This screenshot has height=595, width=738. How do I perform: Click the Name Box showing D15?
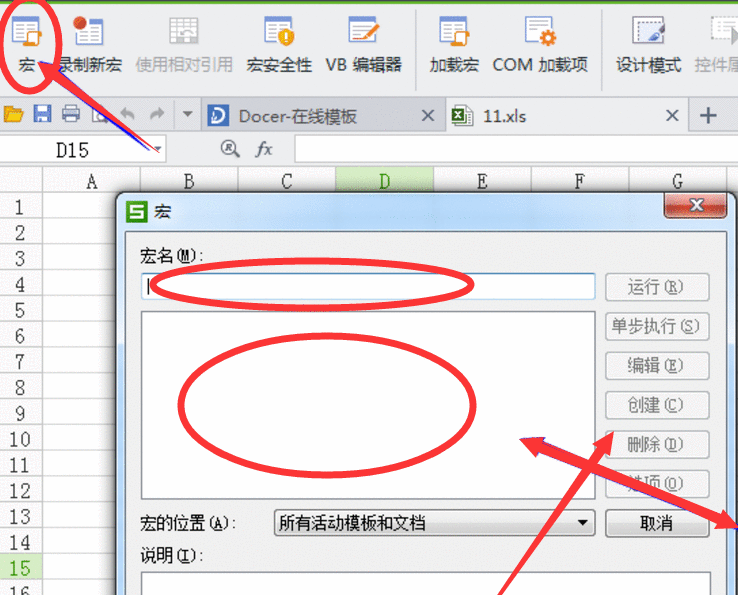click(x=72, y=150)
